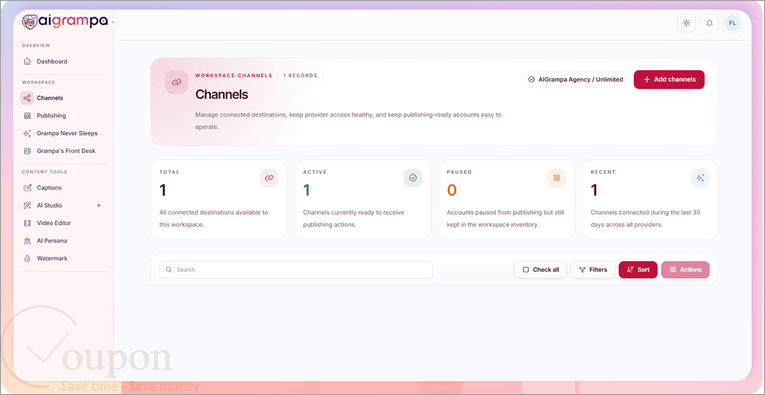
Task: Click the Total count value
Action: coord(163,190)
